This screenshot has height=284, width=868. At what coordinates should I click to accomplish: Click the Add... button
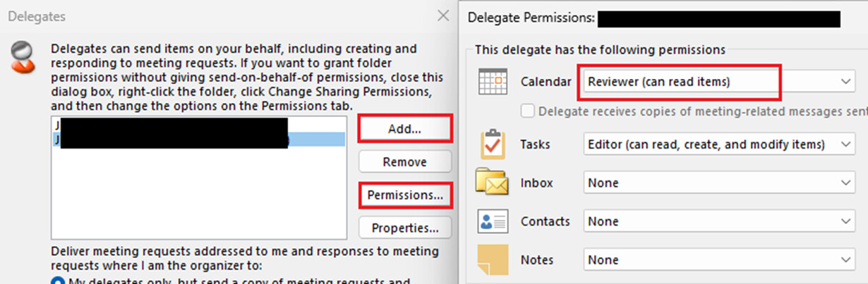(405, 129)
